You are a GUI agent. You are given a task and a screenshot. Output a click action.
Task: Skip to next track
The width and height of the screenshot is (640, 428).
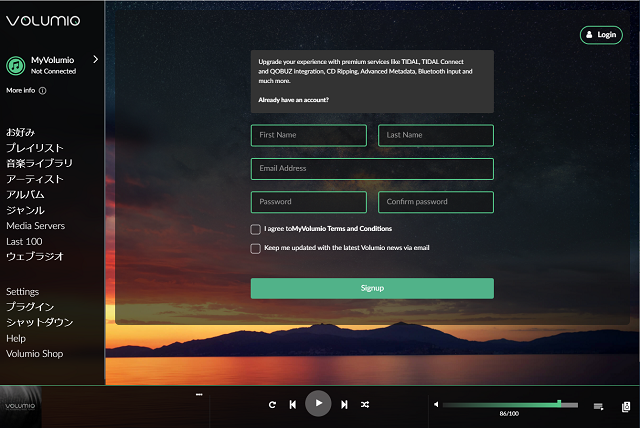[x=344, y=404]
